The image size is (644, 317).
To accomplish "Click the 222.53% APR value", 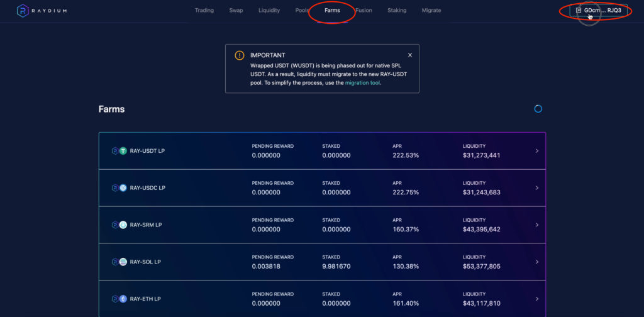I will [x=406, y=155].
